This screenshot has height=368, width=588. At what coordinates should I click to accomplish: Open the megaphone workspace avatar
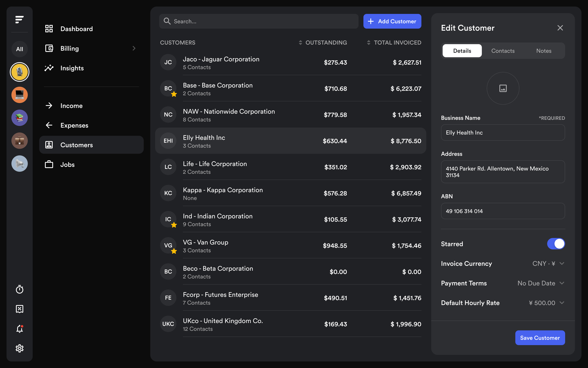[x=19, y=164]
